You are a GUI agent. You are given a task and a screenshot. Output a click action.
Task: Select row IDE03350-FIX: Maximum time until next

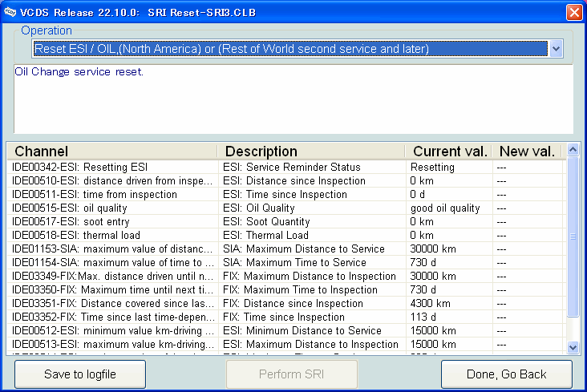click(286, 289)
